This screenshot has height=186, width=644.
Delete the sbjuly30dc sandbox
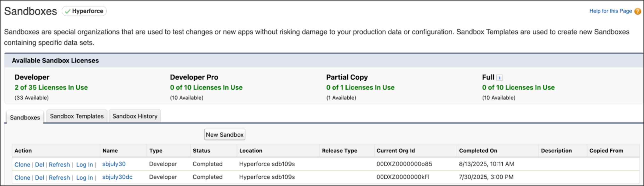[x=39, y=178]
